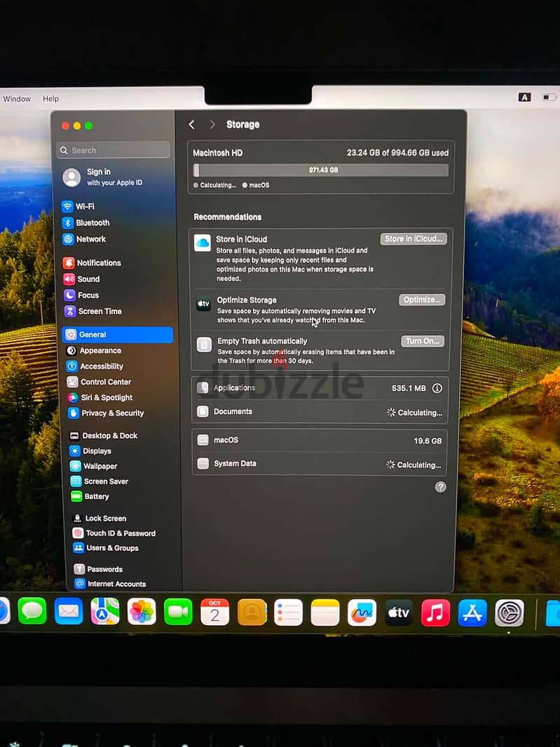Turn On empty Trash automatically
The height and width of the screenshot is (747, 560).
tap(422, 341)
